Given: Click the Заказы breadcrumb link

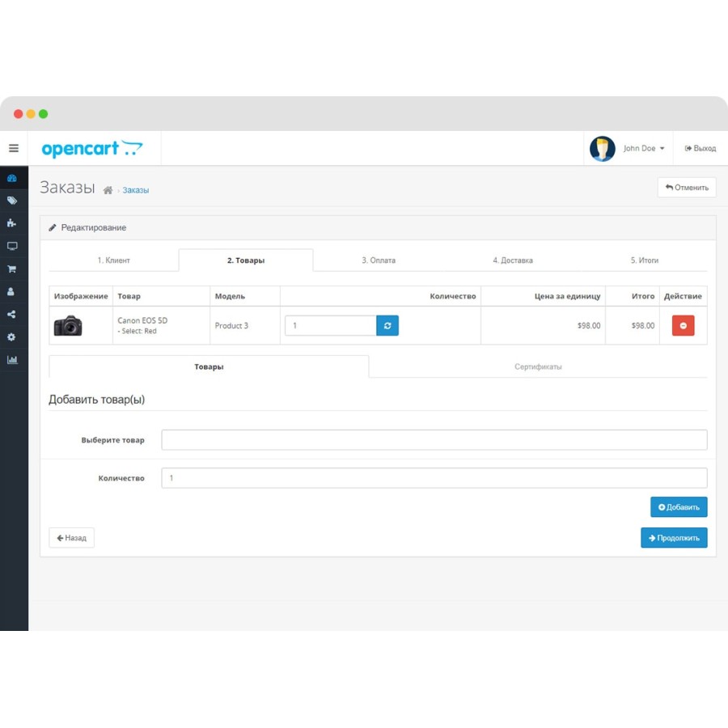Looking at the screenshot, I should [136, 190].
